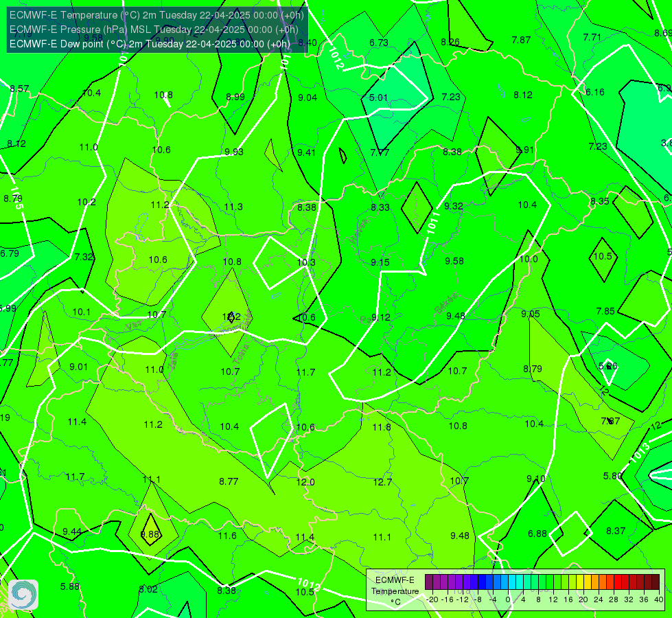Image resolution: width=672 pixels, height=618 pixels.
Task: Click the 12.0 temperature value
Action: point(305,482)
